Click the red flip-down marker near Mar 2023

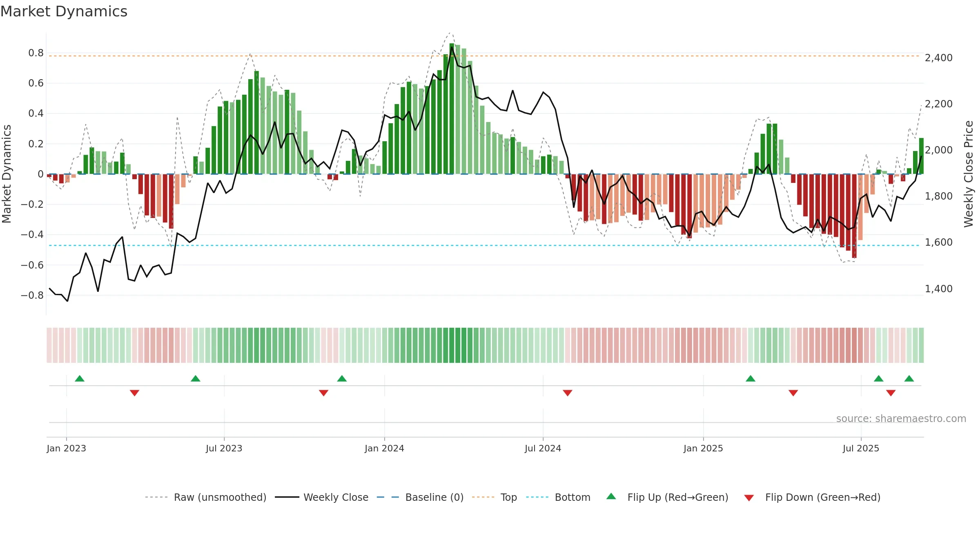[x=135, y=393]
